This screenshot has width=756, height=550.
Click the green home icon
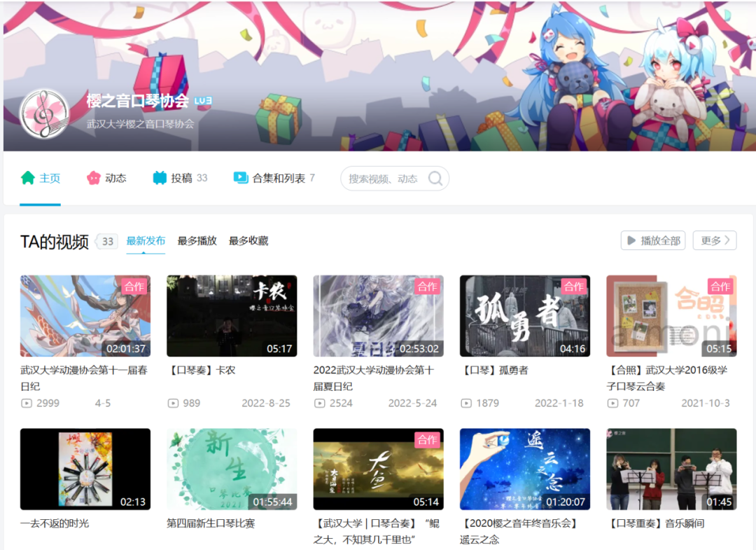[x=28, y=178]
